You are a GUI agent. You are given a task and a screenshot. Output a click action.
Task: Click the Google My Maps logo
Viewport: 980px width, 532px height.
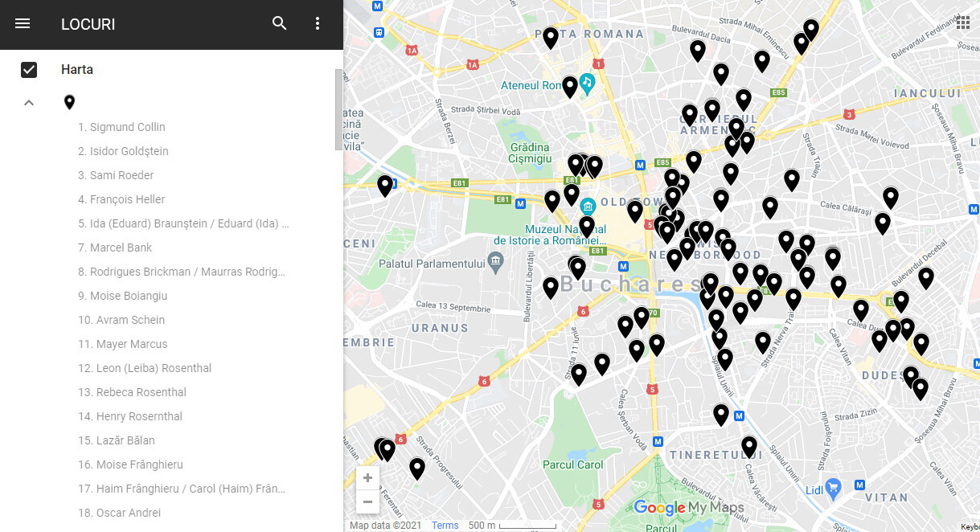pyautogui.click(x=689, y=507)
